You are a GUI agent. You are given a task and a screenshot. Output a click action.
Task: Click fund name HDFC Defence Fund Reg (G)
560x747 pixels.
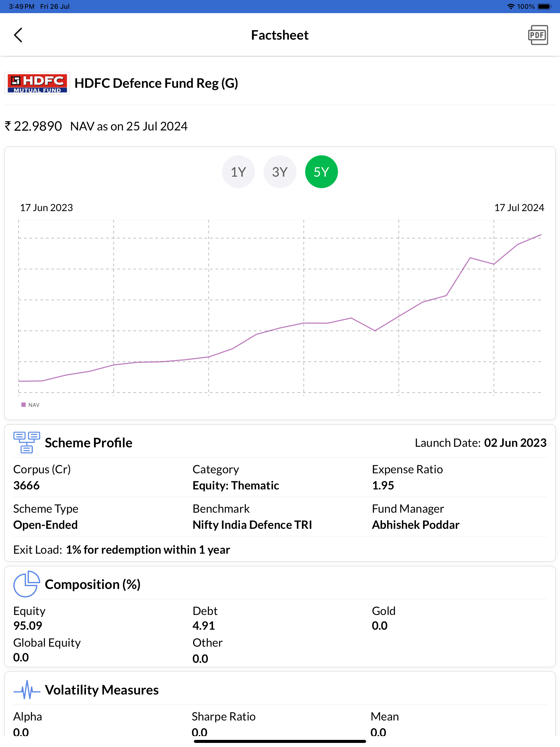[x=156, y=83]
